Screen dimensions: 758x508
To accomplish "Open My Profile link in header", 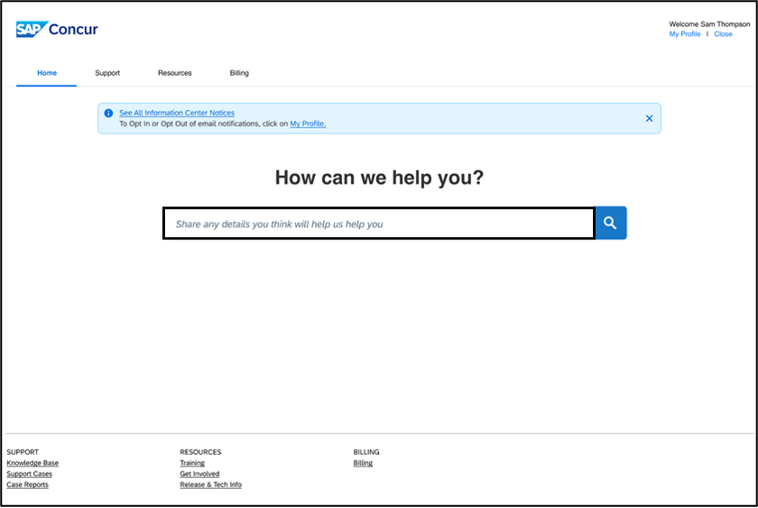I will pos(685,34).
